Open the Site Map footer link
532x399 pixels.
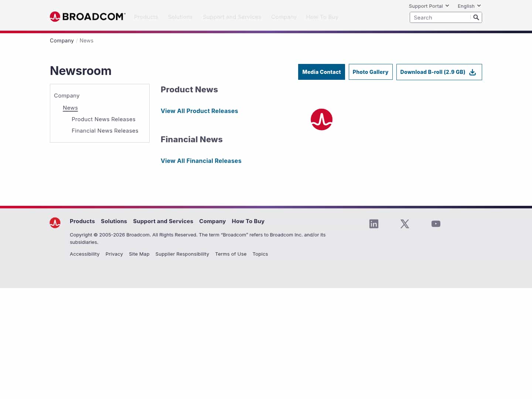139,254
